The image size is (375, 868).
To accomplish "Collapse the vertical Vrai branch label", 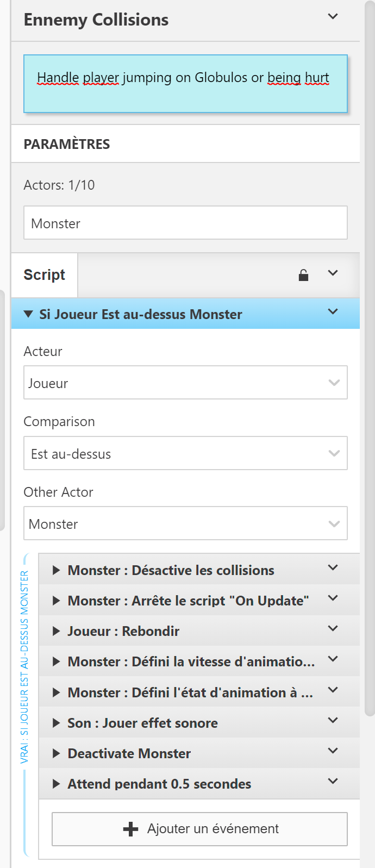I will (x=24, y=667).
